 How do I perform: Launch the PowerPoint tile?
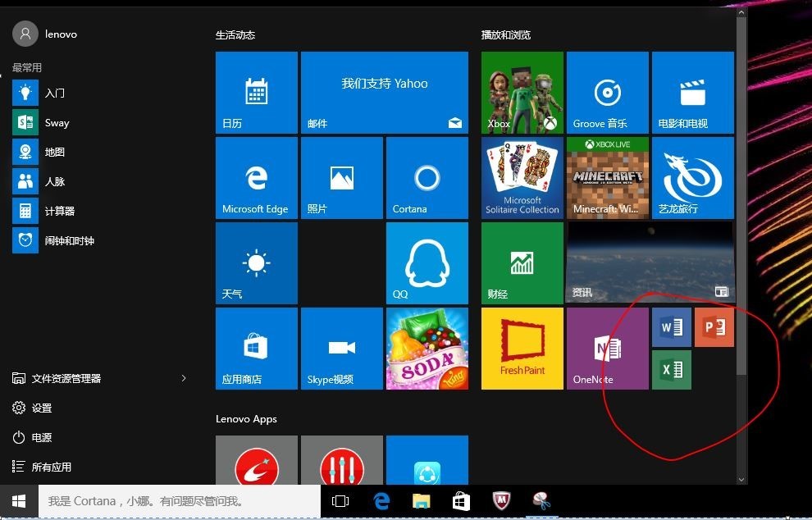coord(714,327)
